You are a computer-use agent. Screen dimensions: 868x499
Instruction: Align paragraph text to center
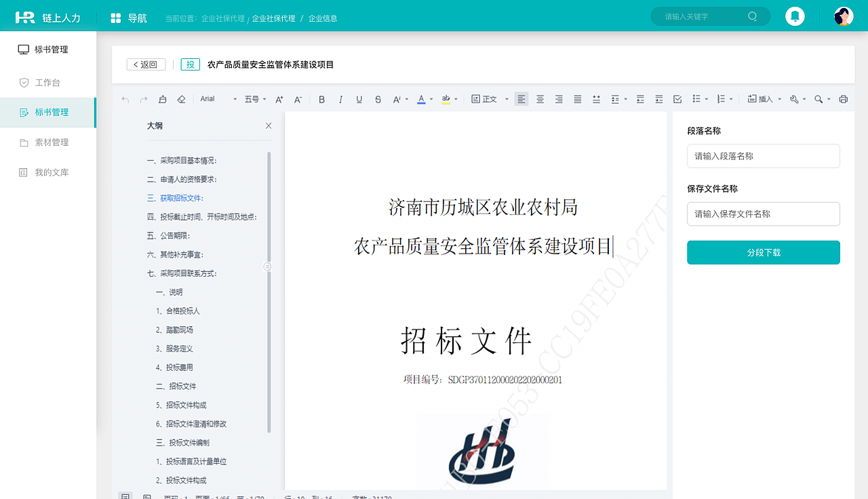(x=540, y=99)
